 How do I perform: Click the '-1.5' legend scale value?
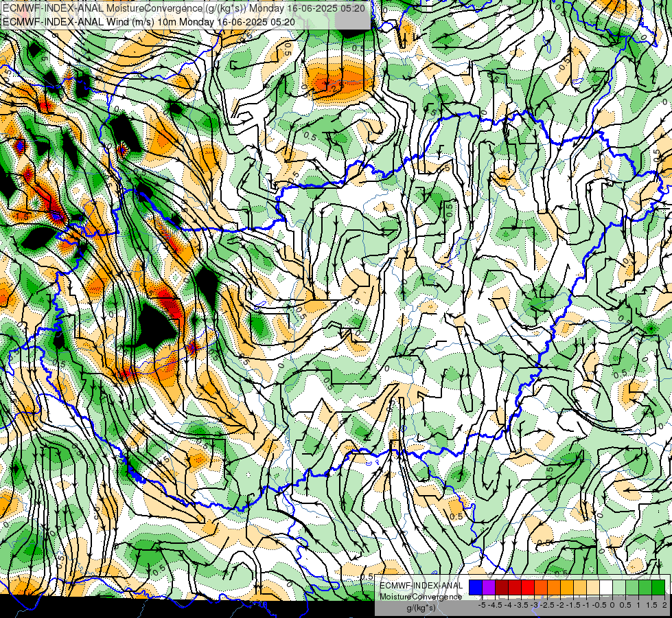[x=573, y=605]
